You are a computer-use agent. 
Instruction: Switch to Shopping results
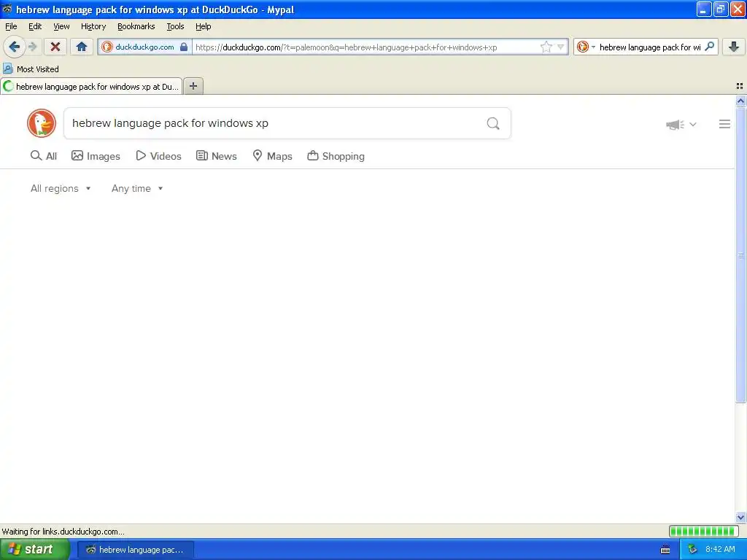point(336,156)
